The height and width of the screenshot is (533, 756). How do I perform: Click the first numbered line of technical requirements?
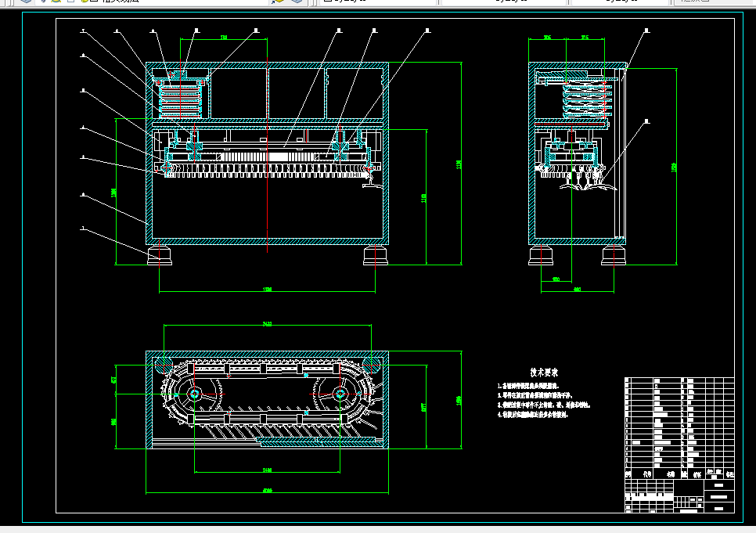(x=528, y=386)
